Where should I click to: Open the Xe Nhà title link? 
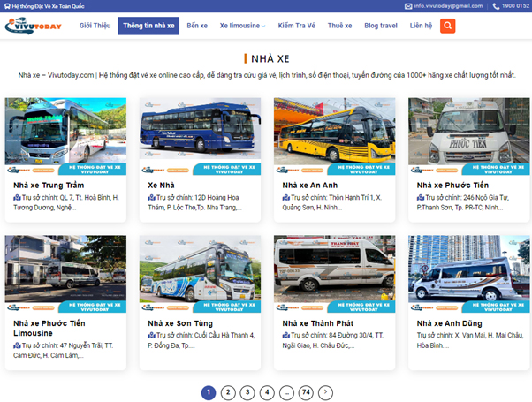click(161, 186)
